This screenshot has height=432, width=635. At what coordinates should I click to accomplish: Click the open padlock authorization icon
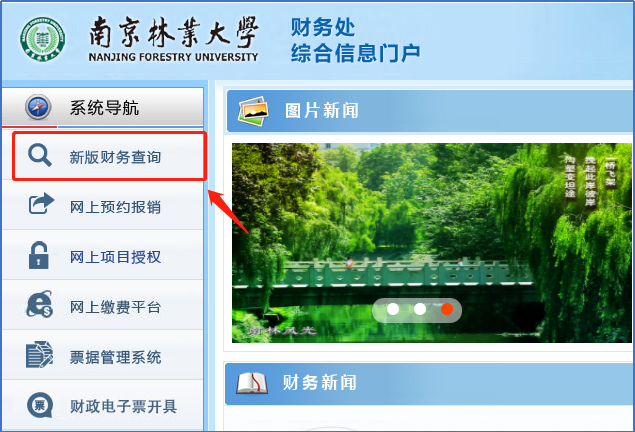[x=38, y=255]
